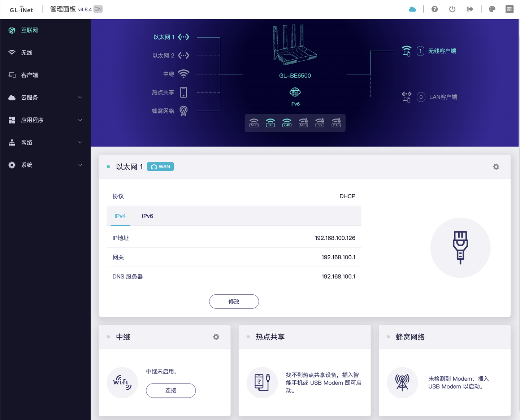Click the IP address 192.168.100.126
Image resolution: width=520 pixels, height=420 pixels.
point(335,238)
